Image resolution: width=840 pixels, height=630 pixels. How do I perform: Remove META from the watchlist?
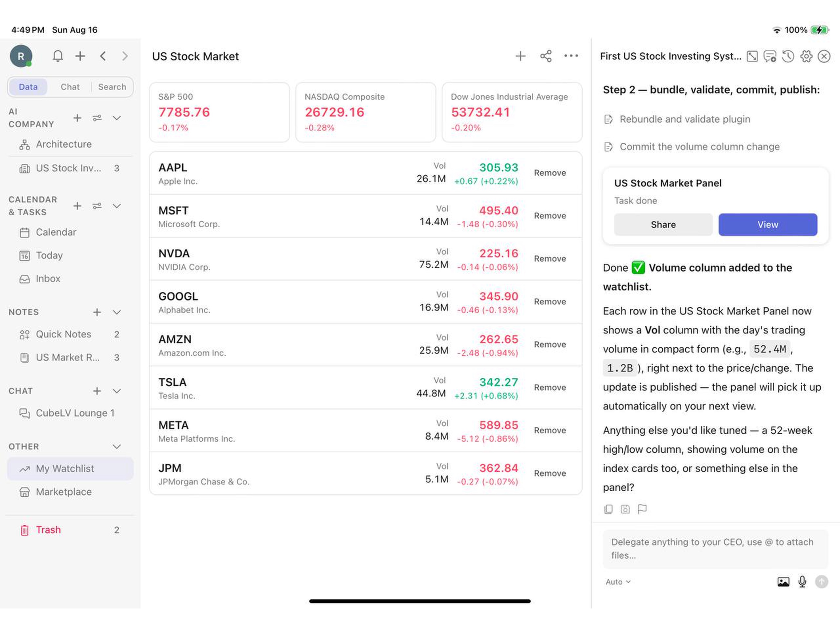tap(550, 431)
